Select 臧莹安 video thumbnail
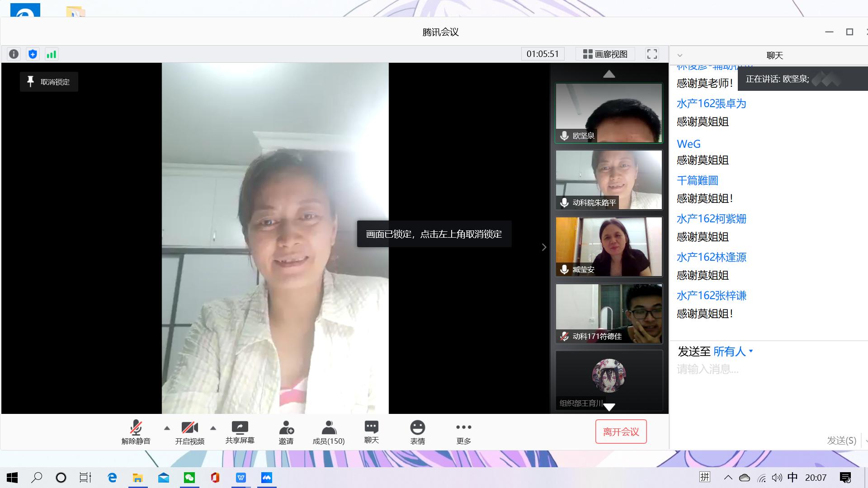The height and width of the screenshot is (488, 868). point(609,247)
